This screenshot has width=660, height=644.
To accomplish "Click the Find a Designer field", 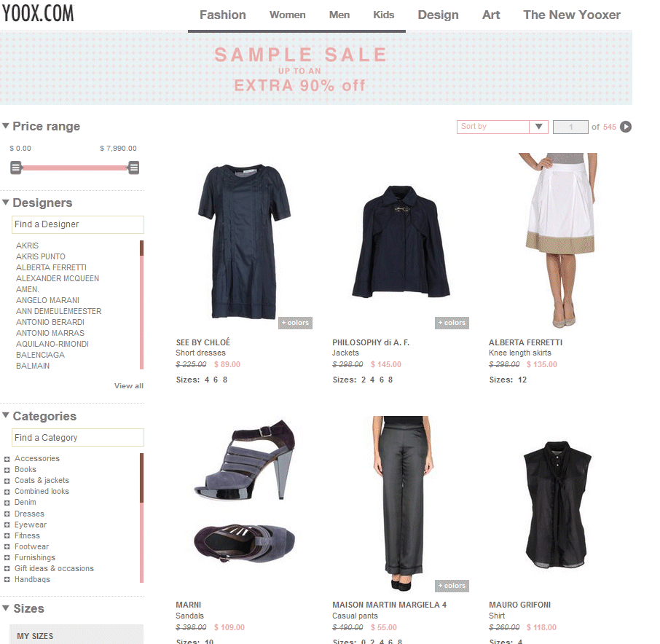I will [78, 224].
